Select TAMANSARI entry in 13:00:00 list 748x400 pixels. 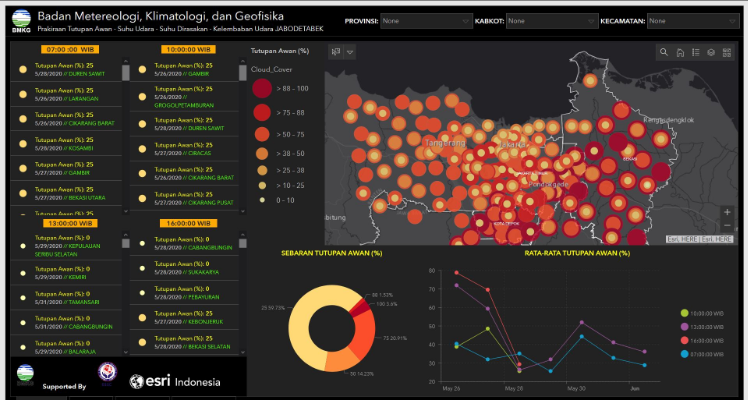pyautogui.click(x=66, y=297)
